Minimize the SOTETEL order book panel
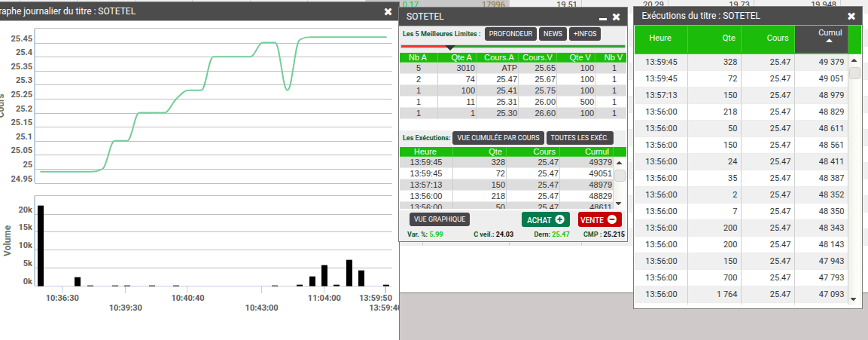 pos(603,18)
